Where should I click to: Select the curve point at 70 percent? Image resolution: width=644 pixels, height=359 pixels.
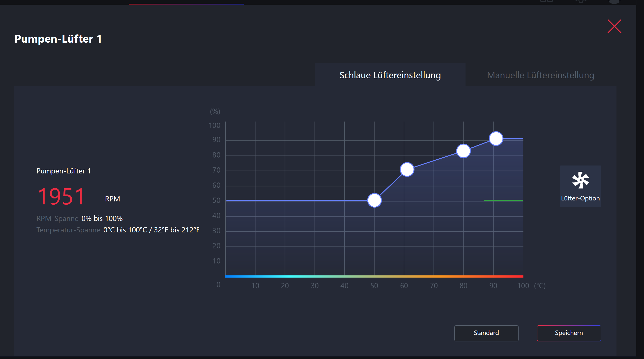point(407,169)
